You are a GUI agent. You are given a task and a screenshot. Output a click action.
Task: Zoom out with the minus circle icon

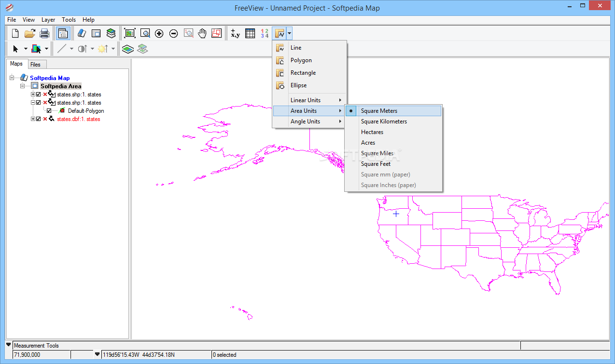pyautogui.click(x=174, y=33)
